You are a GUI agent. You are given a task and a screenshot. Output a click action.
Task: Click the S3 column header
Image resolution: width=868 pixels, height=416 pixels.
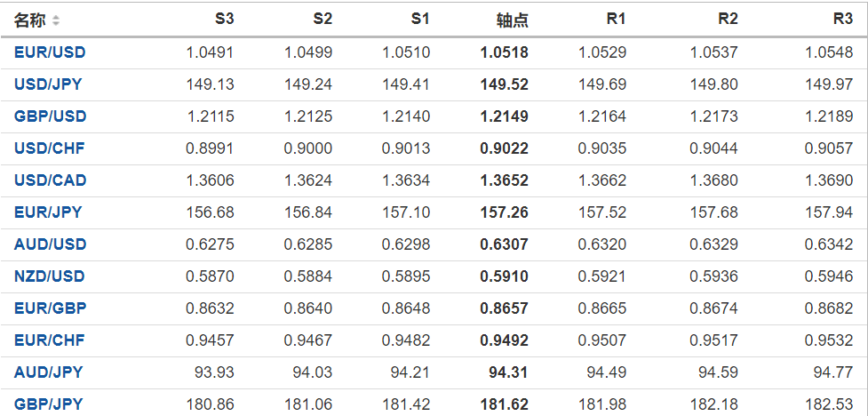[x=225, y=19]
